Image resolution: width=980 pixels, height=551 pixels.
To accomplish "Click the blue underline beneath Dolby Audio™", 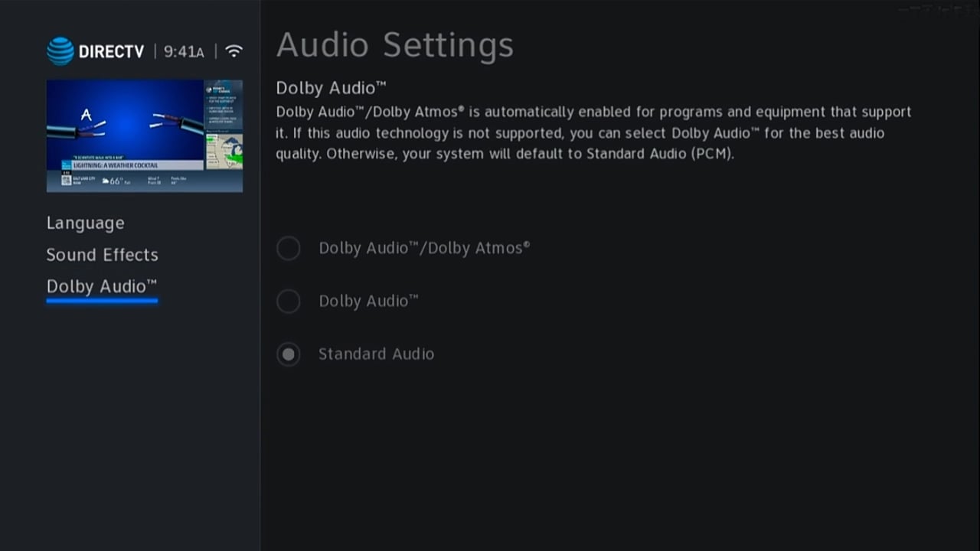I will (102, 301).
